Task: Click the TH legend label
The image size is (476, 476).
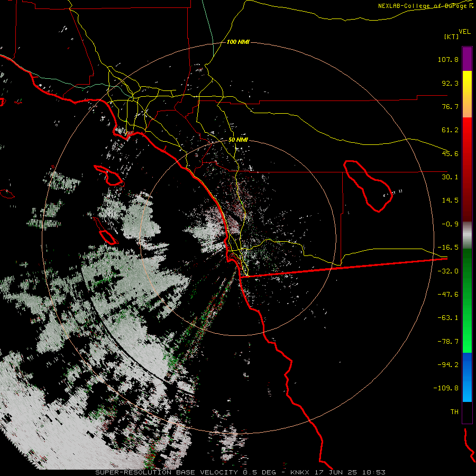Action: tap(454, 412)
